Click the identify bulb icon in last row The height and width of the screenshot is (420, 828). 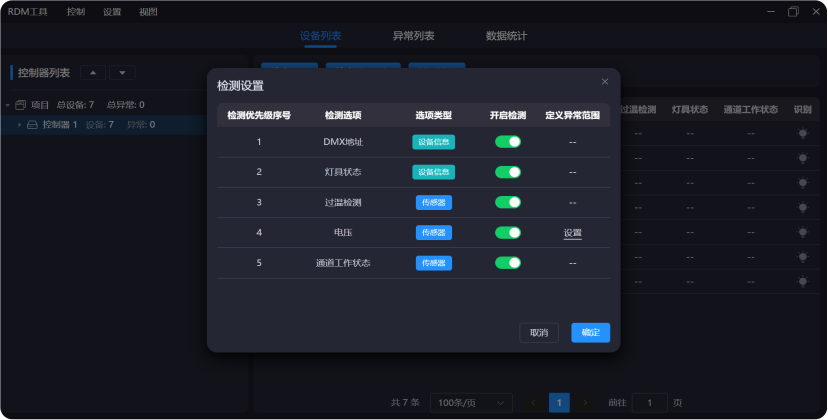coord(802,282)
